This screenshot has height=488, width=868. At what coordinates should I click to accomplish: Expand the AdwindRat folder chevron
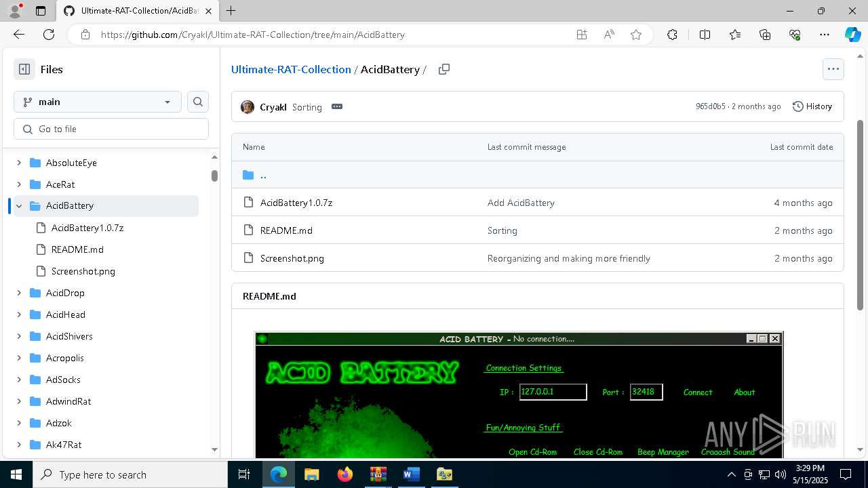pyautogui.click(x=19, y=401)
